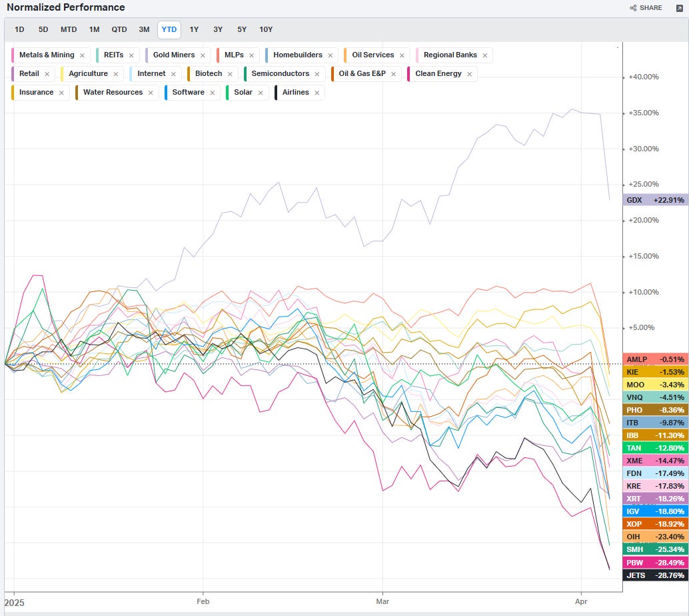Choose the 3M range tab
This screenshot has height=616, width=689.
pos(144,29)
